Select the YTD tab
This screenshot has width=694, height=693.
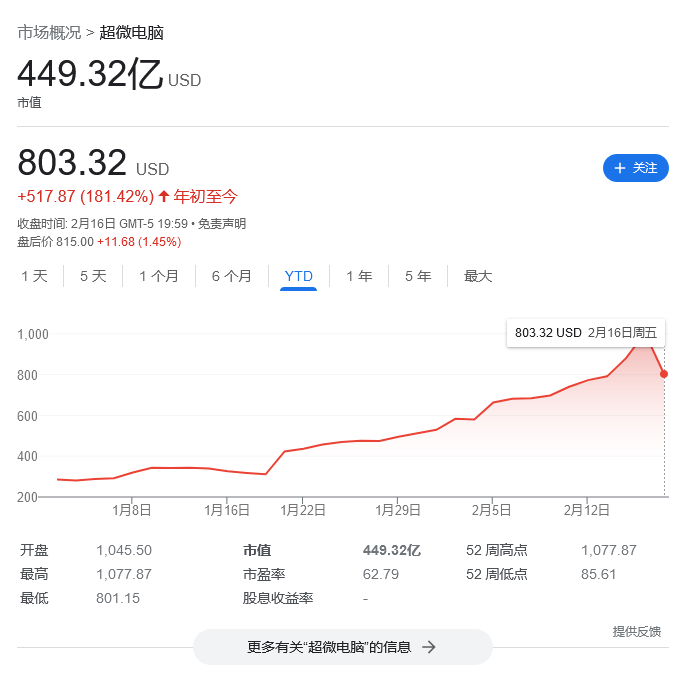pyautogui.click(x=298, y=276)
